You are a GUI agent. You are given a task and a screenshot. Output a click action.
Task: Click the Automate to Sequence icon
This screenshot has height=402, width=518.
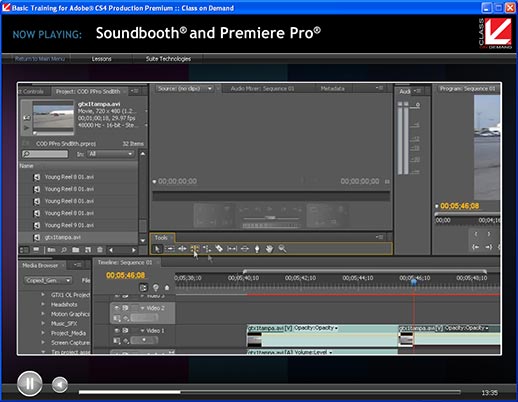pos(51,250)
